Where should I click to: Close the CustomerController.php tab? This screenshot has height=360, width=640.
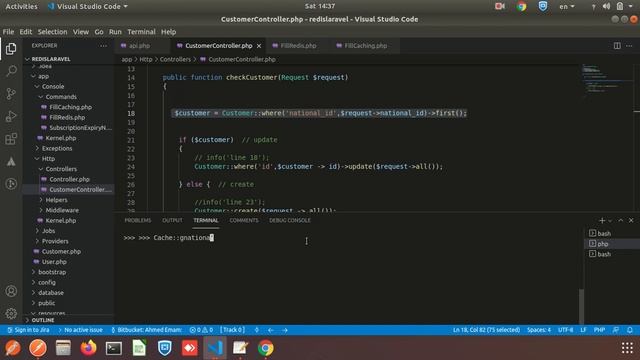pos(259,46)
